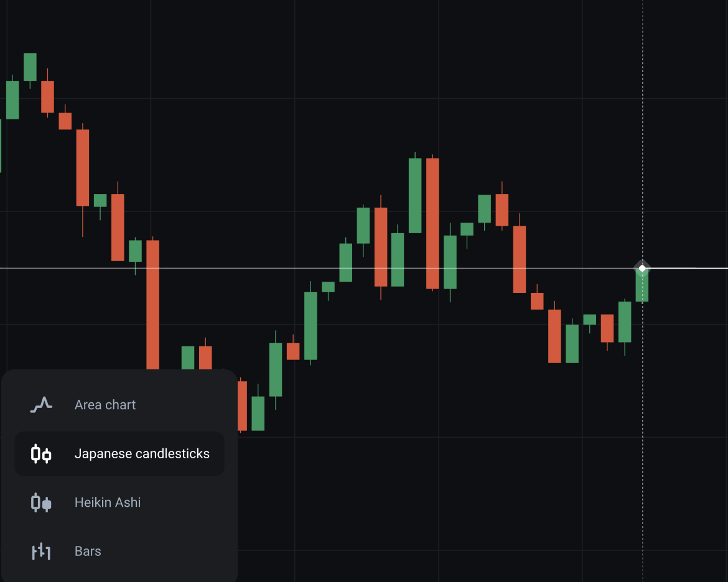Viewport: 728px width, 582px height.
Task: Select the tallest green candle on the chart
Action: click(415, 195)
